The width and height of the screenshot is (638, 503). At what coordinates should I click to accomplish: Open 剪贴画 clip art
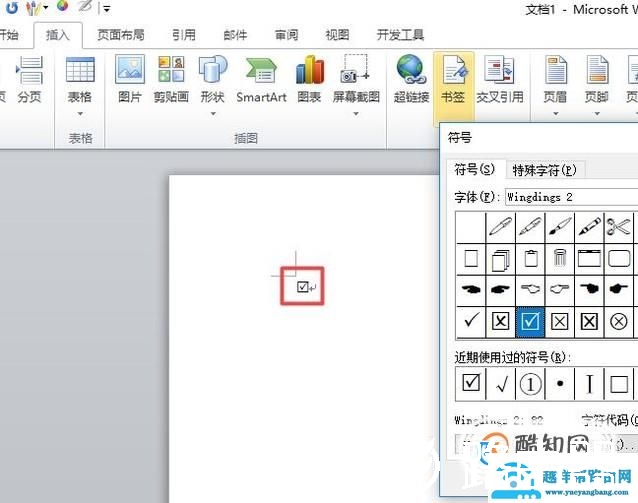(171, 79)
